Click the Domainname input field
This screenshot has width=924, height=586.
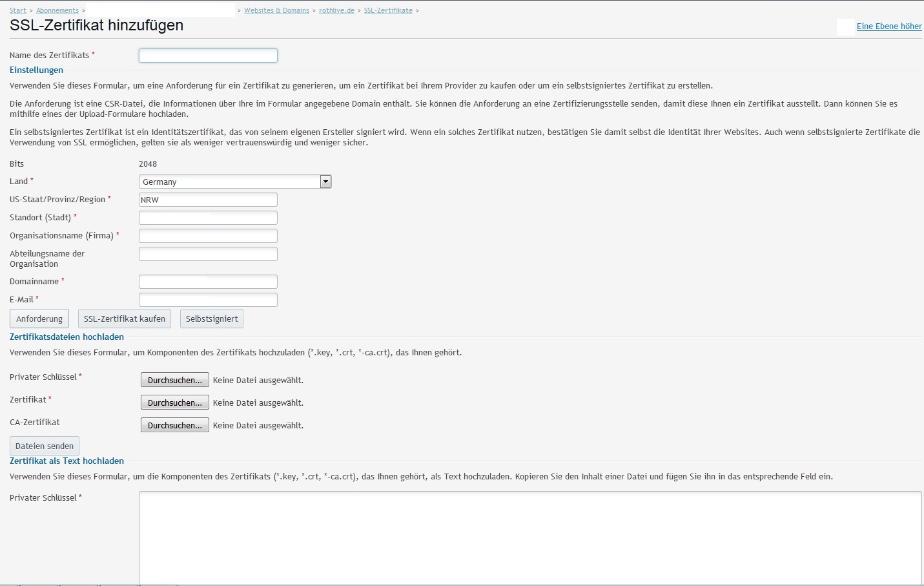tap(208, 282)
